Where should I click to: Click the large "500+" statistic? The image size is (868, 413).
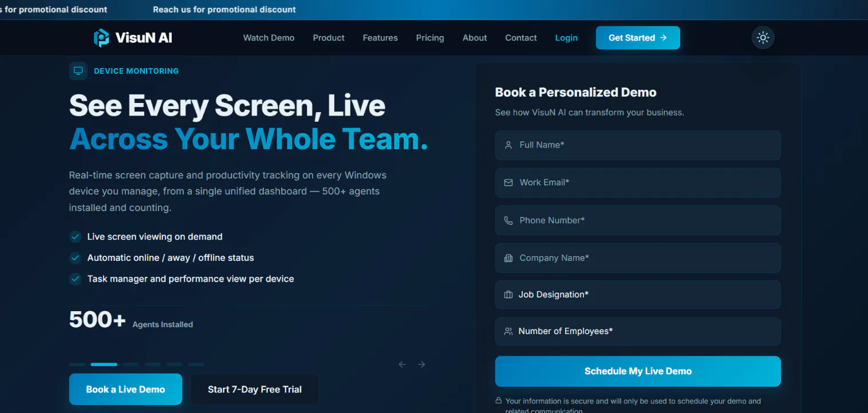pos(97,320)
